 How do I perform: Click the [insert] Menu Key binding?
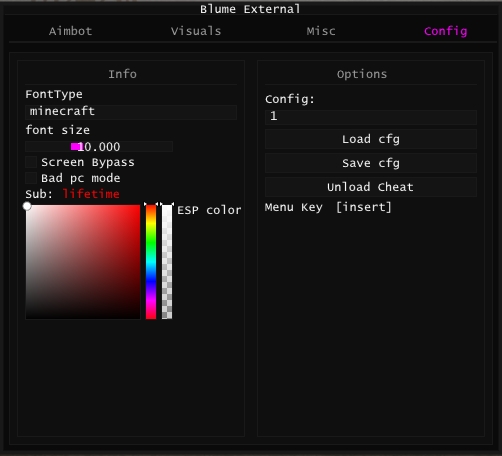click(x=363, y=207)
